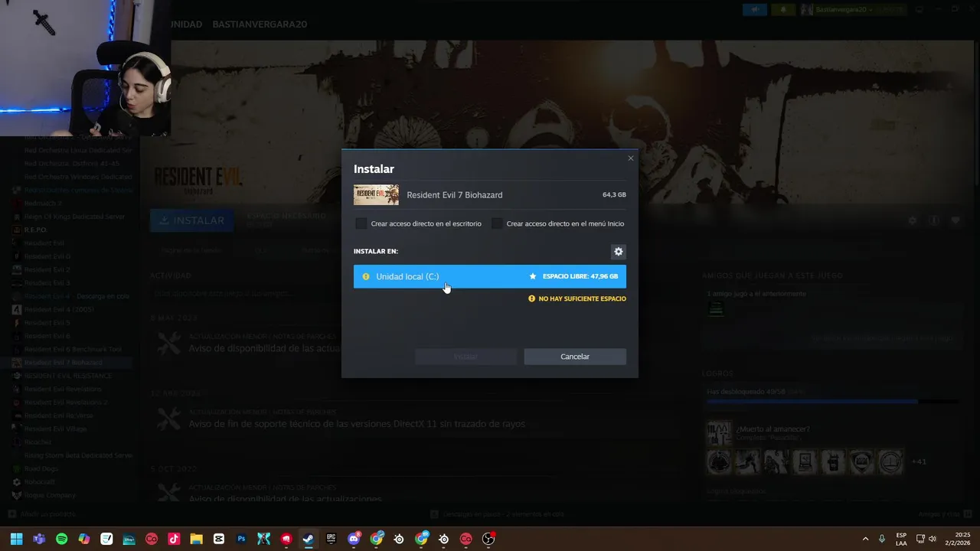Select Unidad local (C:) drive
980x551 pixels.
[x=490, y=276]
